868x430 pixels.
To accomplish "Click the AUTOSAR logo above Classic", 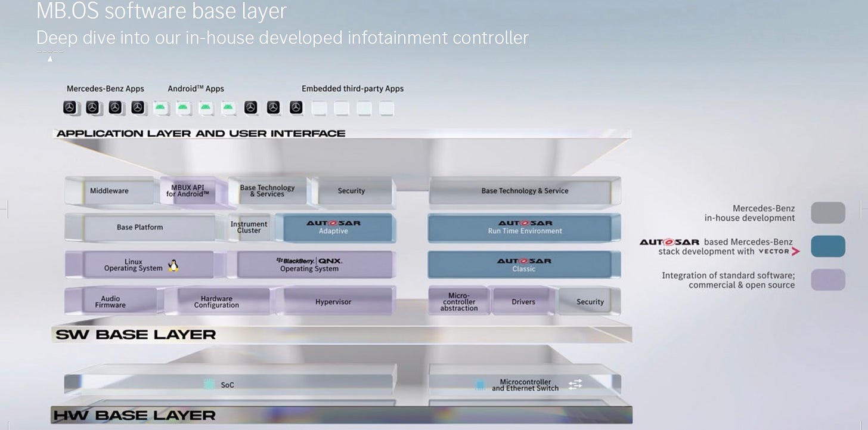I will pyautogui.click(x=525, y=261).
